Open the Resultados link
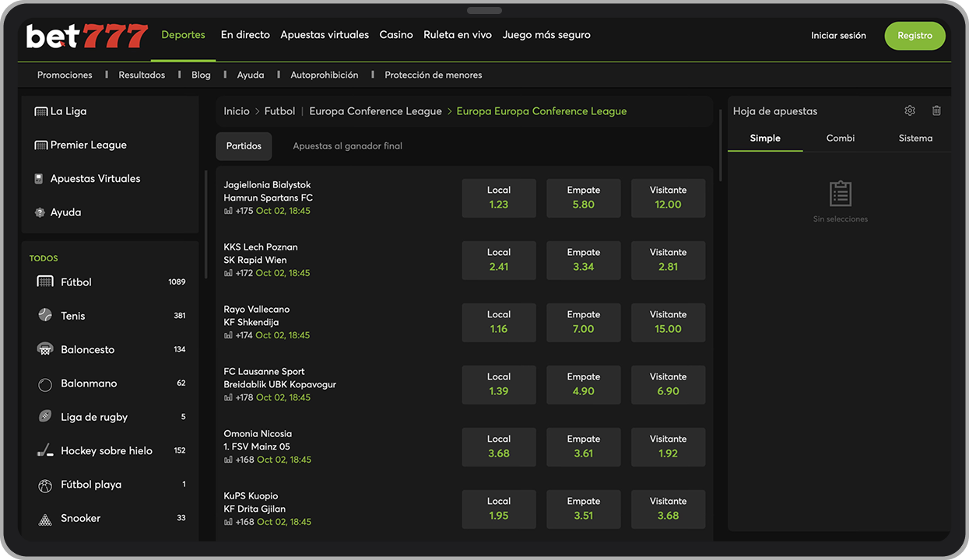This screenshot has width=969, height=560. [x=142, y=75]
